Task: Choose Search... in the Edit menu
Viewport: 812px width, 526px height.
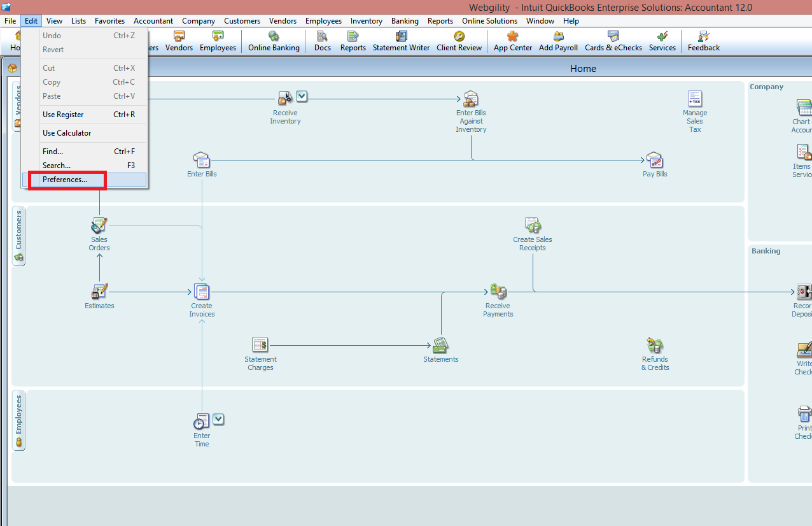Action: coord(84,166)
